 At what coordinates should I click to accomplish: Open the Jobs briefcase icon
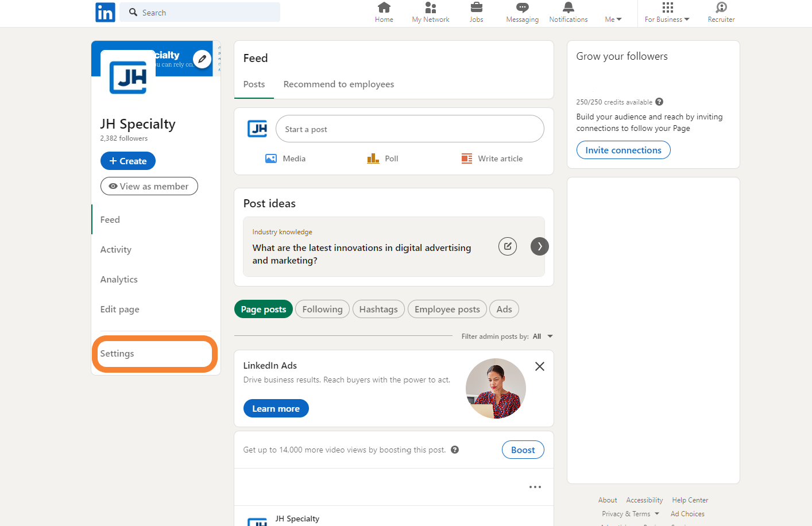coord(477,7)
